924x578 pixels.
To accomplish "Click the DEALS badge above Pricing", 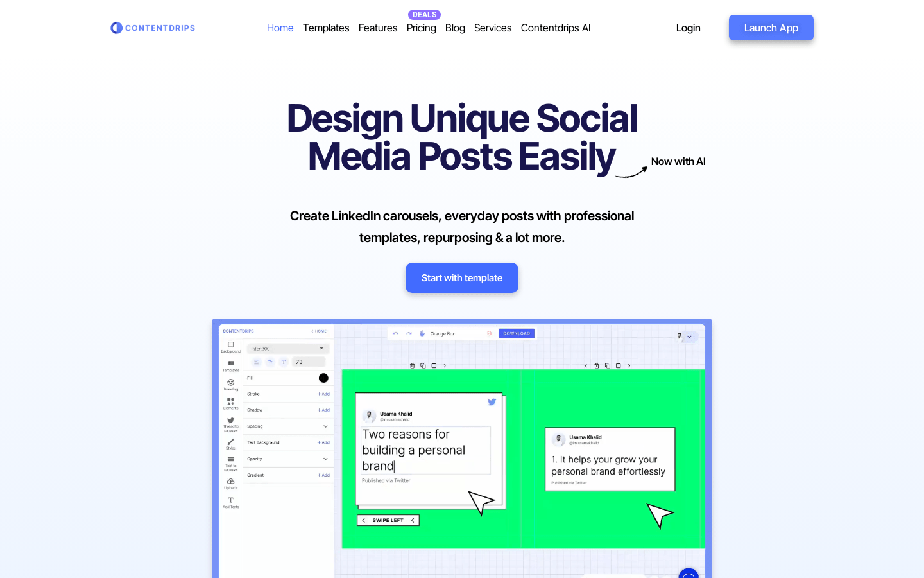I will [x=424, y=15].
